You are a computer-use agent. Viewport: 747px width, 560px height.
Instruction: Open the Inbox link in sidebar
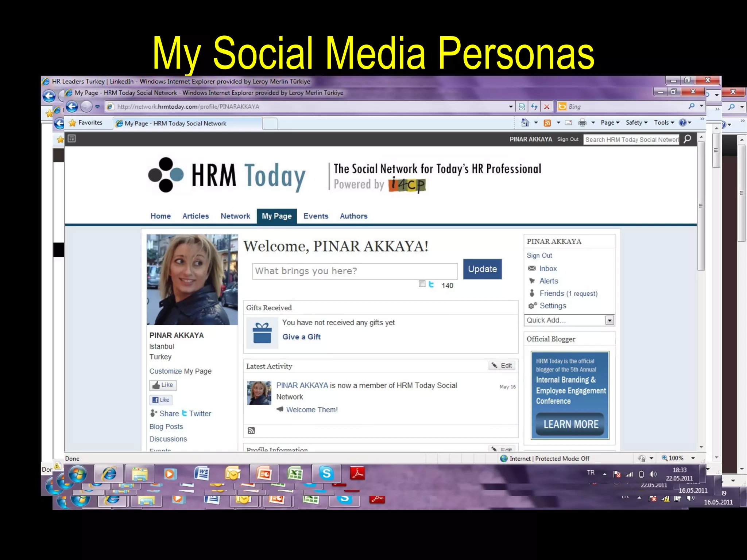pyautogui.click(x=548, y=268)
